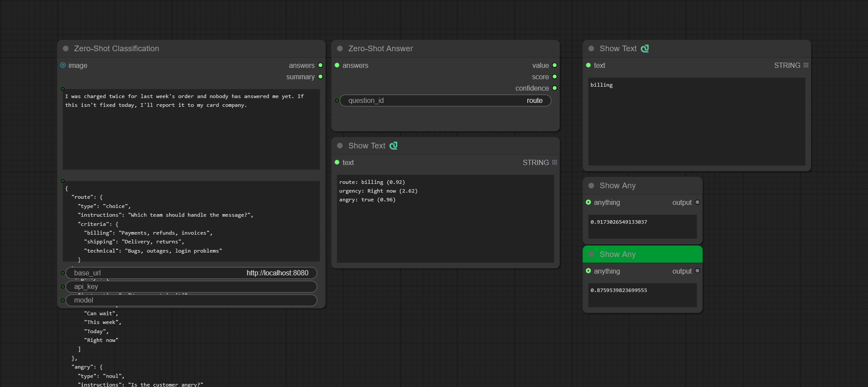Click the billing output text
Image resolution: width=868 pixels, height=387 pixels.
pos(602,85)
